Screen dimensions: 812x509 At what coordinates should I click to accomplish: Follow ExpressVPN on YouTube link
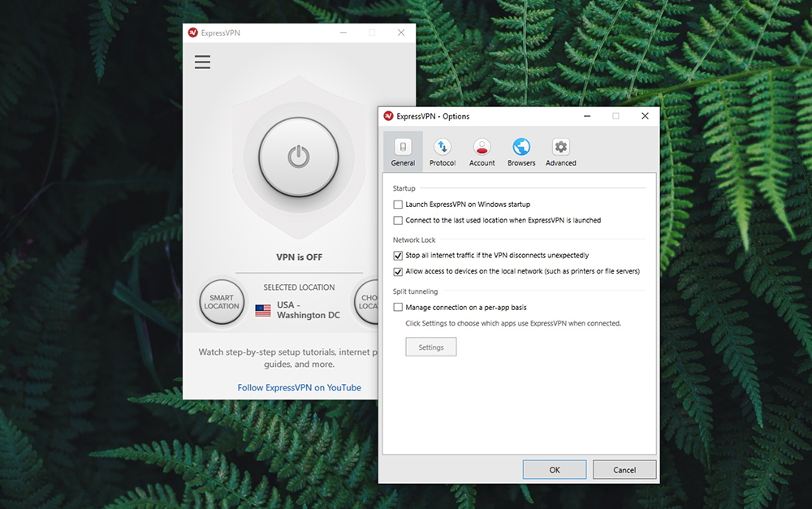[x=300, y=388]
